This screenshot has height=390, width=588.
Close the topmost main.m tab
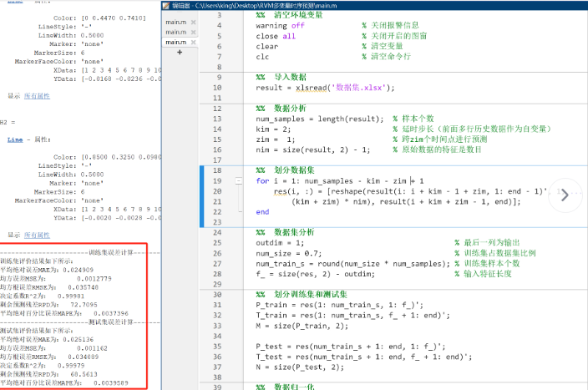pos(194,22)
